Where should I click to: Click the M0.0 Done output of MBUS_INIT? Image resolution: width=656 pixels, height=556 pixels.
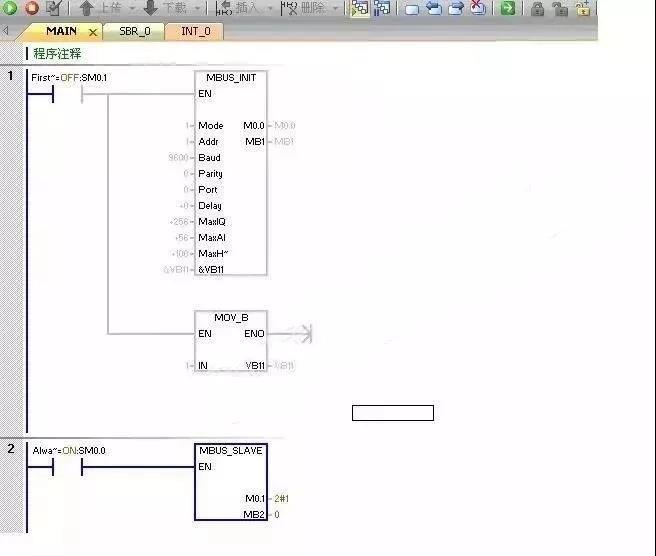point(254,126)
